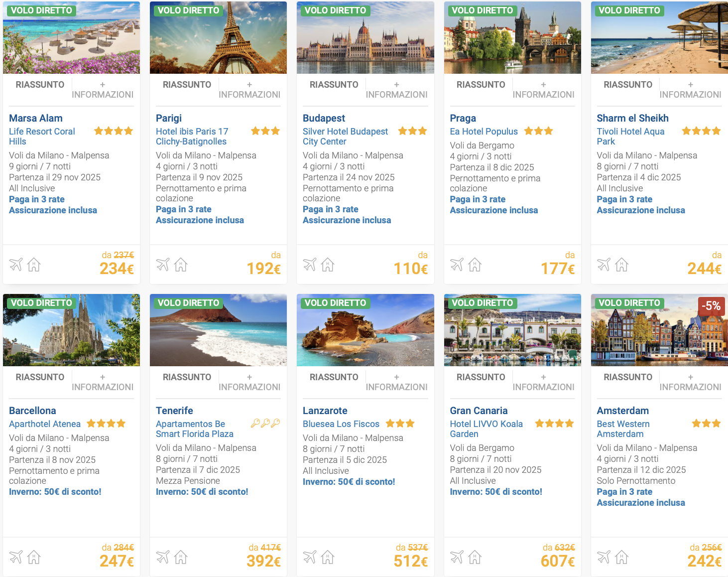This screenshot has height=577, width=728.
Task: Open the Tivoli Hotel Aqua Park link
Action: point(630,136)
